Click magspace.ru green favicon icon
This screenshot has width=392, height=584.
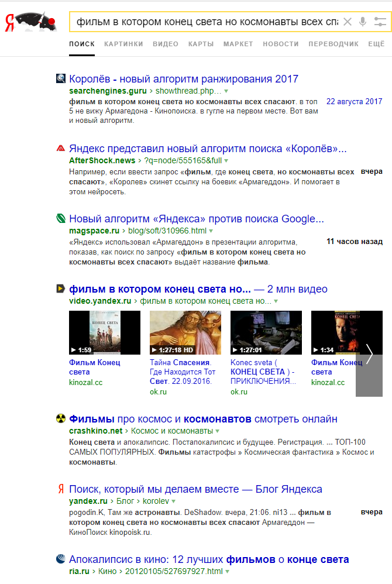[61, 218]
